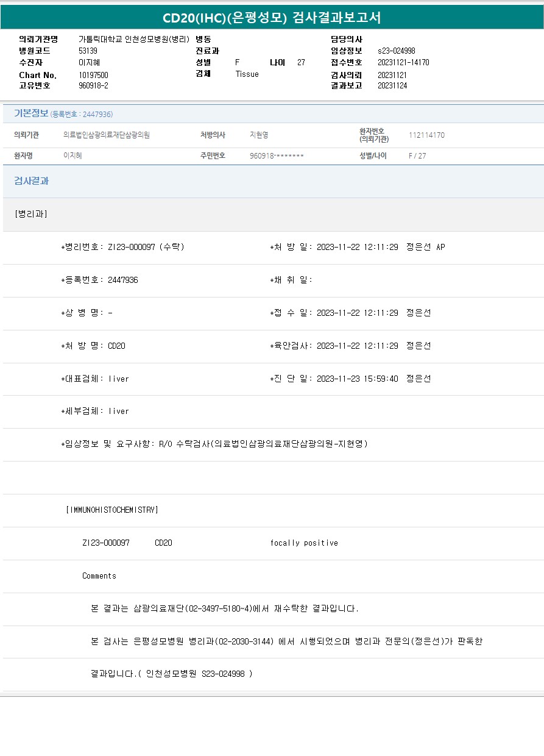
Task: Click the 병원코드 value 53139
Action: coord(88,51)
